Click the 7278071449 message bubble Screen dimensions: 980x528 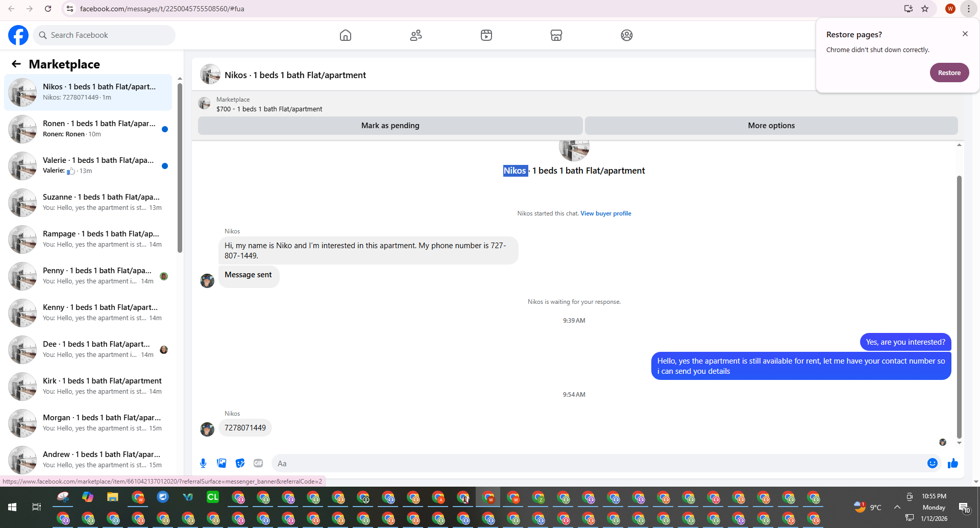point(245,428)
